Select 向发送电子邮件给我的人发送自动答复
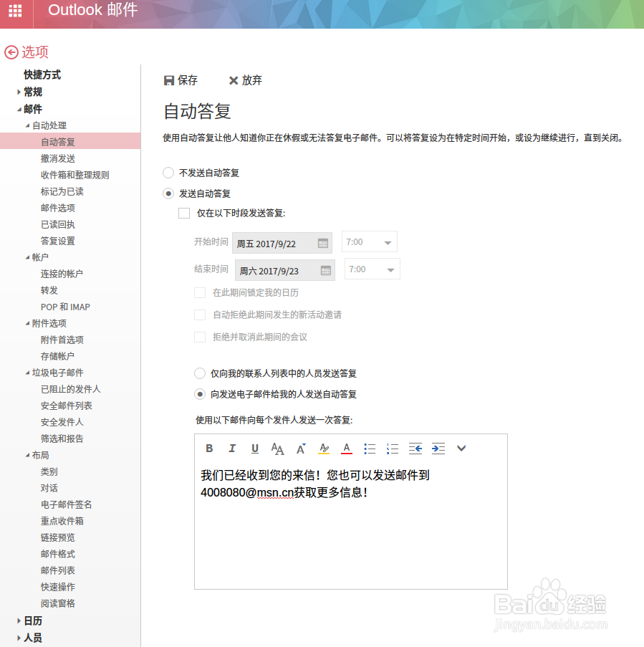The width and height of the screenshot is (644, 647). (200, 395)
